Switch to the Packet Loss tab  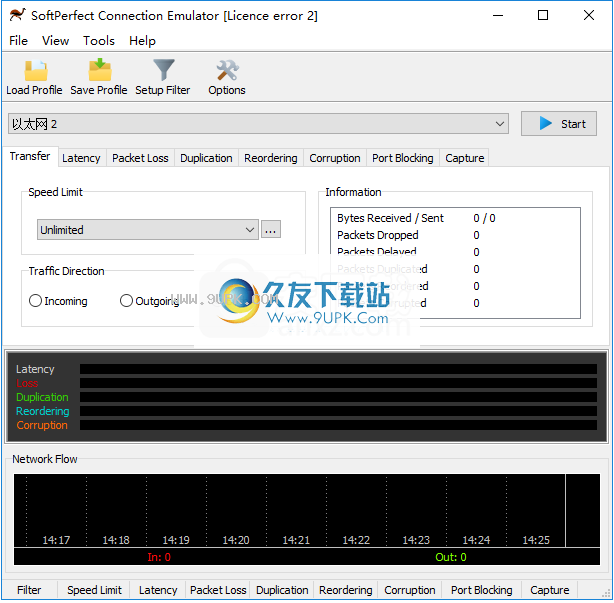(140, 158)
